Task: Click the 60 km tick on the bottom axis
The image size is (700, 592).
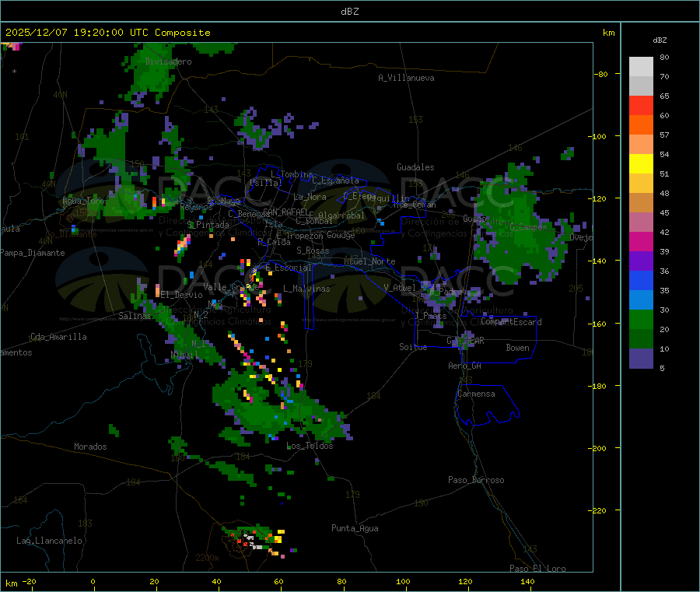Action: point(278,582)
